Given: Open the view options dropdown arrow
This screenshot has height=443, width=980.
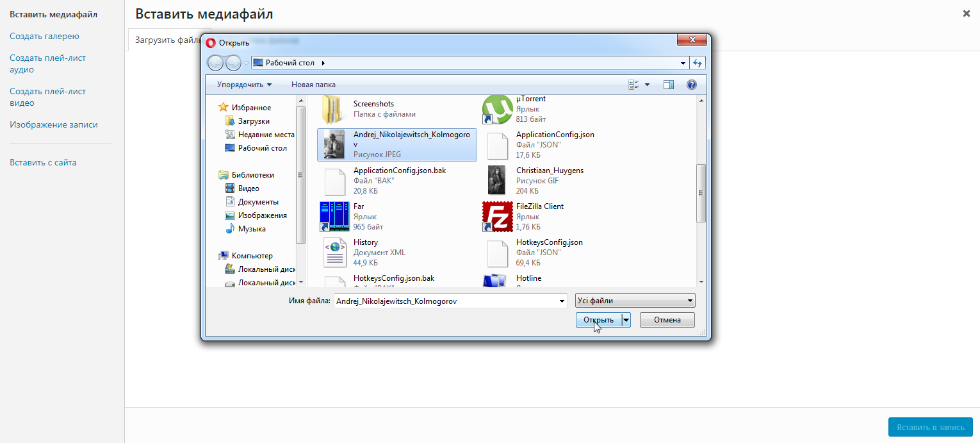Looking at the screenshot, I should click(x=647, y=85).
